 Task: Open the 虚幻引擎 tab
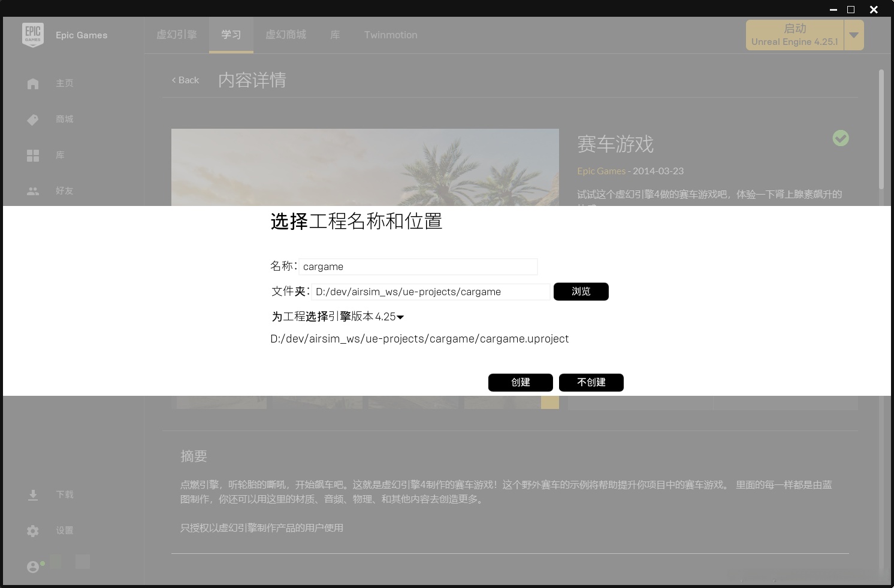(176, 35)
